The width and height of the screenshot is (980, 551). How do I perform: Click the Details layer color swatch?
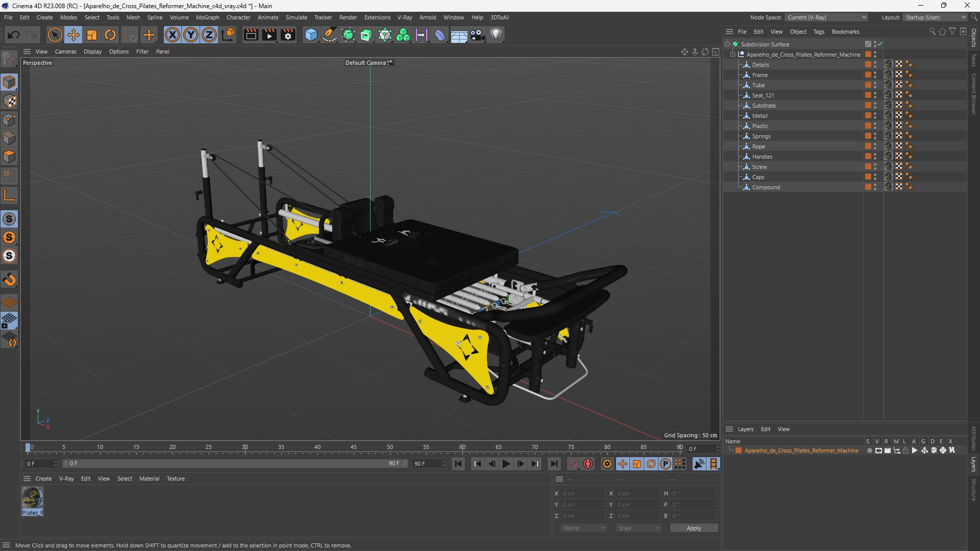(x=868, y=65)
